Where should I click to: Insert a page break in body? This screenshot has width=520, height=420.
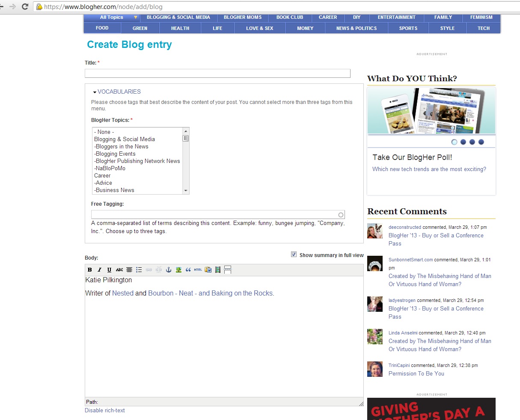click(228, 270)
